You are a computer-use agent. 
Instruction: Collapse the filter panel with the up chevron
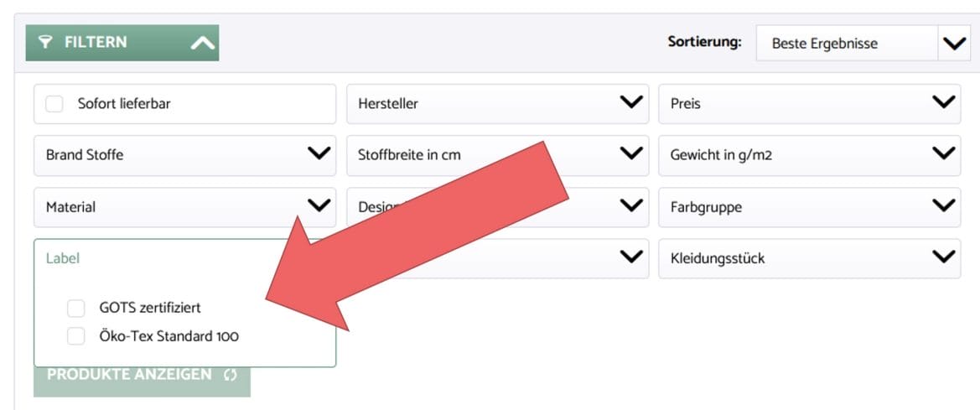point(202,43)
